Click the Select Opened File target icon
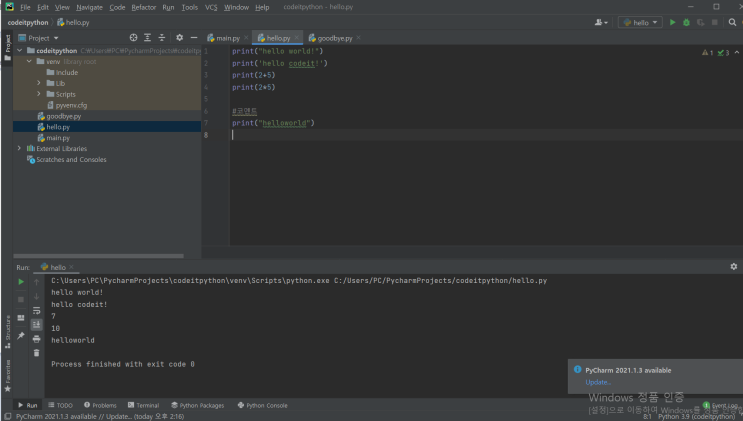The height and width of the screenshot is (421, 743). click(133, 38)
